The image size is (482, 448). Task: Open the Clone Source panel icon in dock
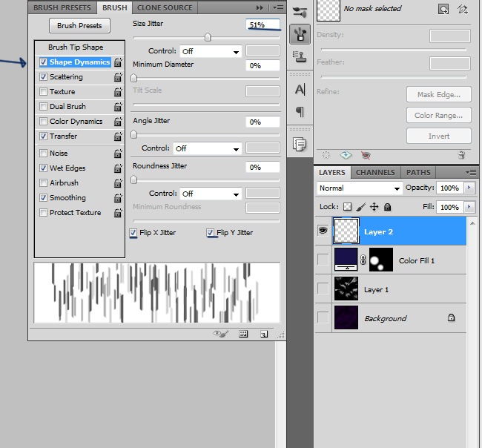(300, 57)
